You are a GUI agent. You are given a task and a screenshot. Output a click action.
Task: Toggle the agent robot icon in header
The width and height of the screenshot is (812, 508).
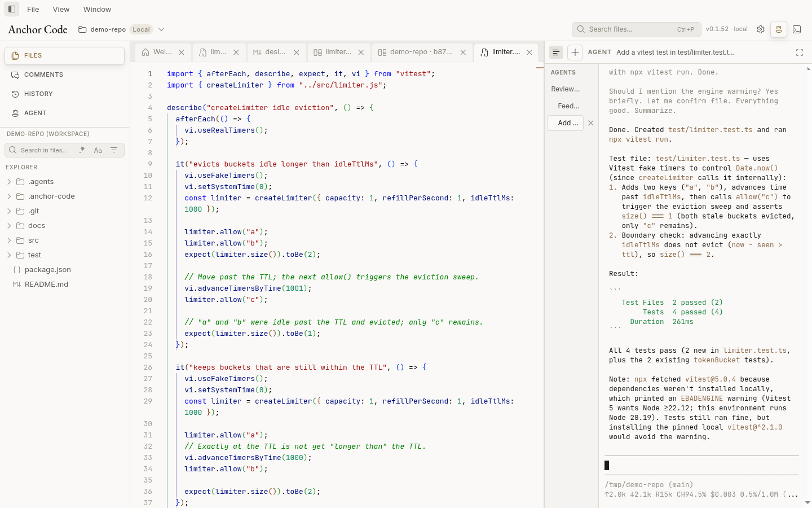(779, 29)
